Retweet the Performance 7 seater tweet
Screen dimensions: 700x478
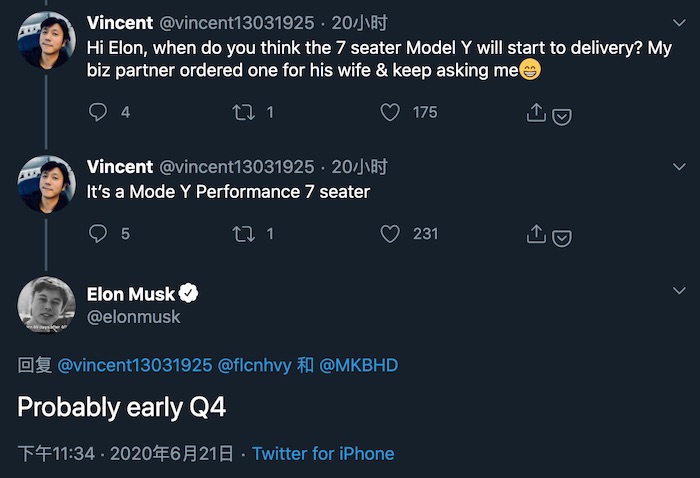click(243, 233)
